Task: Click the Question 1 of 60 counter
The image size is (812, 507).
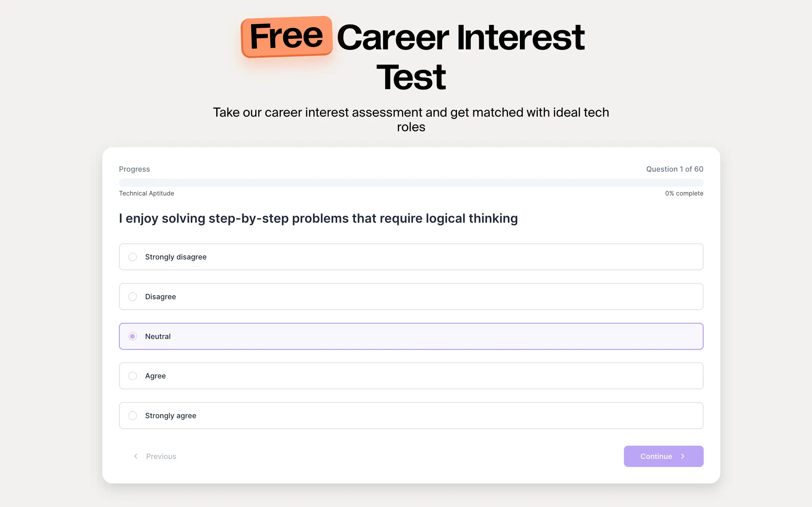Action: 674,169
